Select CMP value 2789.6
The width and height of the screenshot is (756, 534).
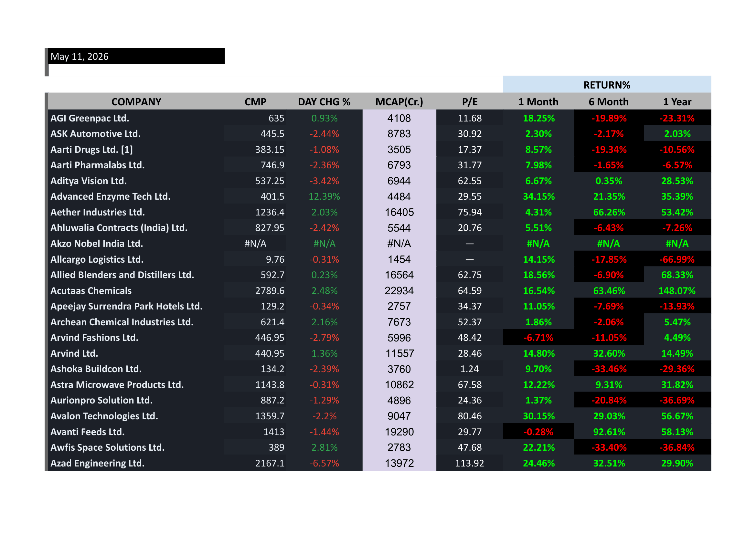click(270, 290)
